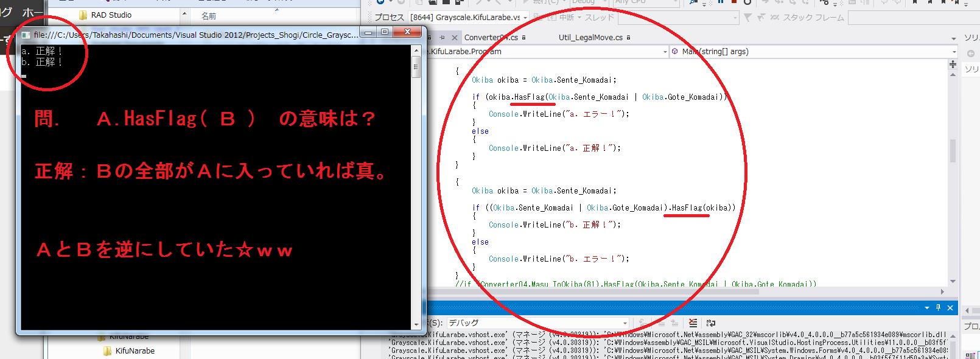Click the editor split-view icon above the scrollbar

(x=953, y=64)
